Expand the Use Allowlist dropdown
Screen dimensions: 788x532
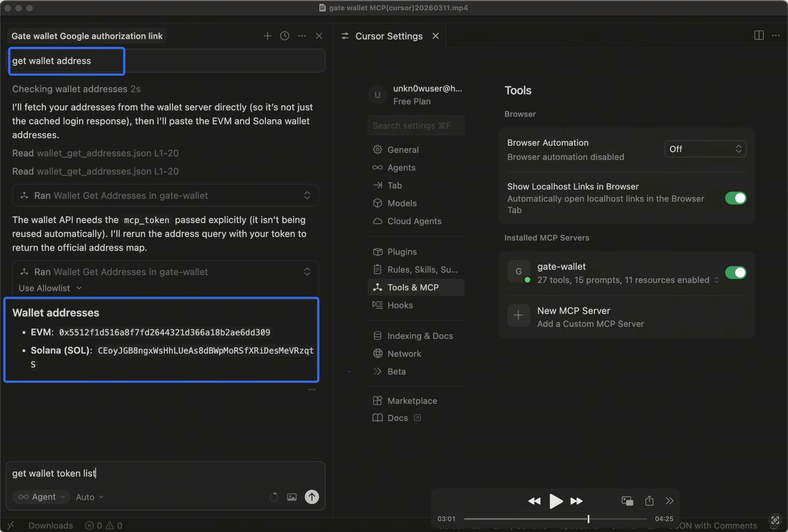(50, 288)
